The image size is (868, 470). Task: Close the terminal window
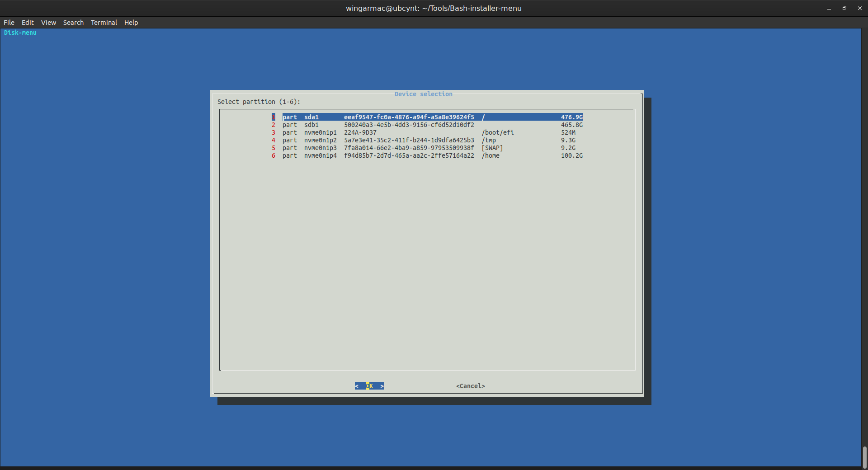pyautogui.click(x=859, y=9)
